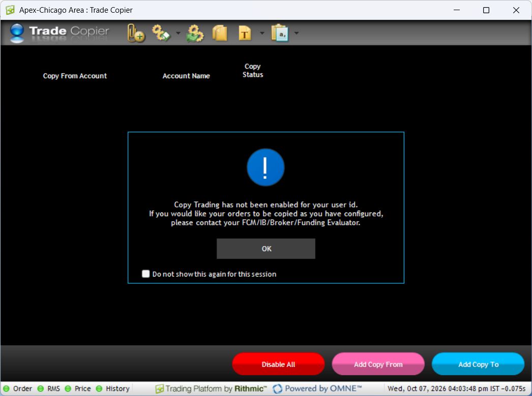532x396 pixels.
Task: Click the app icon in the title bar
Action: (10, 10)
